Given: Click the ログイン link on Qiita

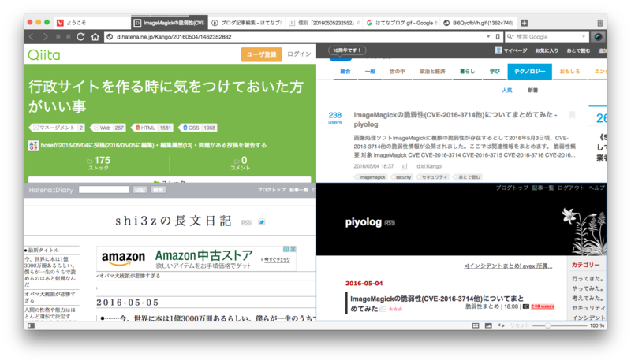Looking at the screenshot, I should 299,54.
